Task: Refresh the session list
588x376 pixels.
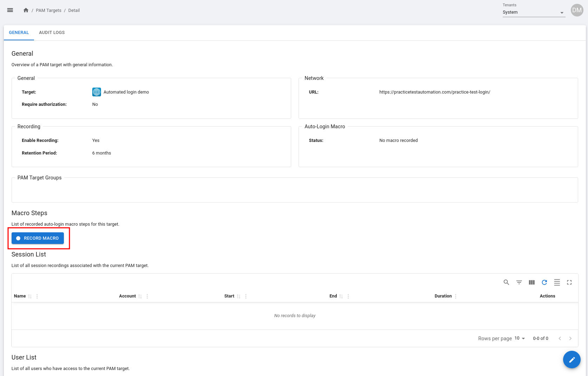Action: click(x=544, y=282)
